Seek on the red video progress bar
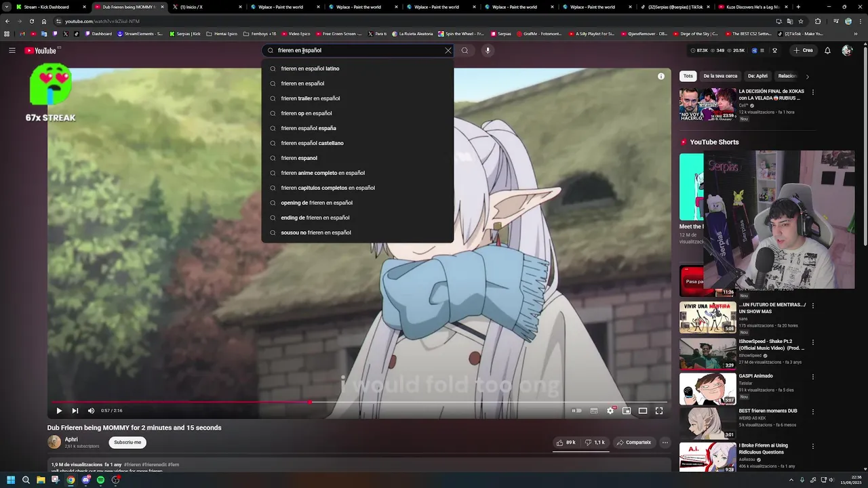The image size is (868, 488). [359, 402]
